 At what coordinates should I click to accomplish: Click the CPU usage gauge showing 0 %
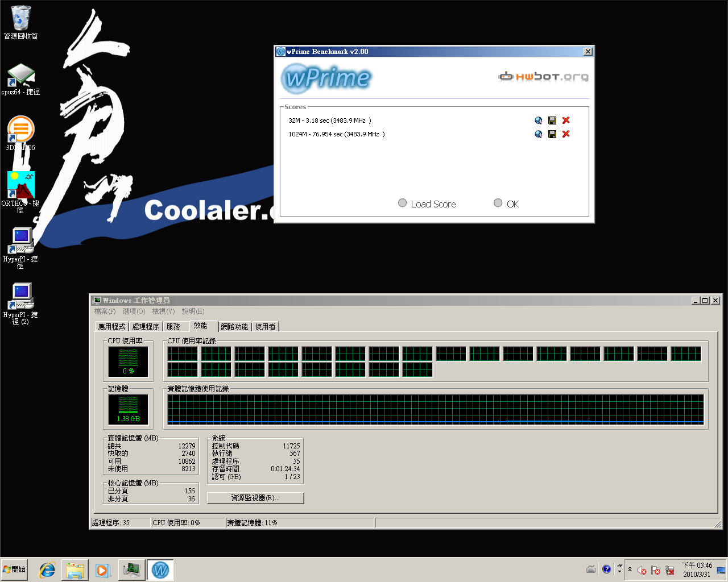(x=129, y=361)
